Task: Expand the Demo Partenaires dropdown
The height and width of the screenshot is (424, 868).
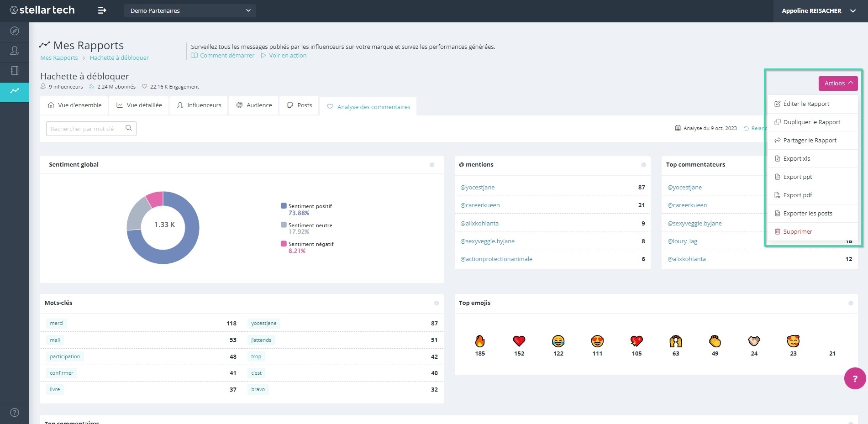Action: pyautogui.click(x=189, y=10)
